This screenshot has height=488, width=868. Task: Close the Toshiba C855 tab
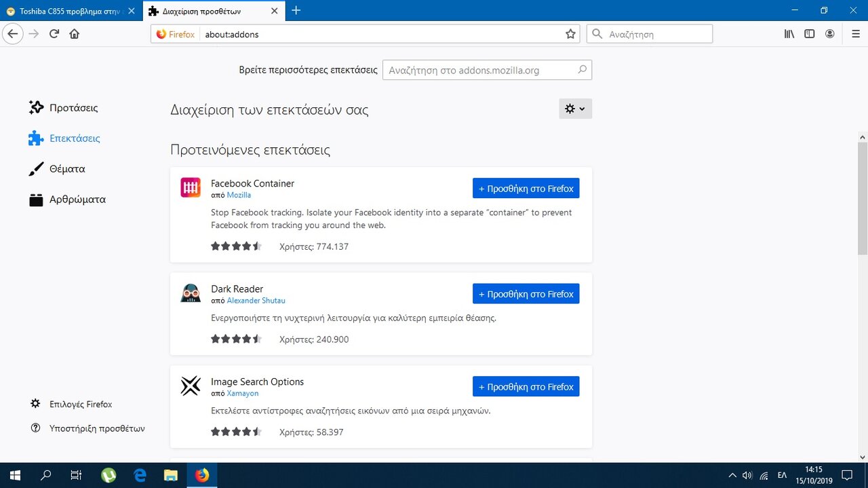pyautogui.click(x=131, y=11)
